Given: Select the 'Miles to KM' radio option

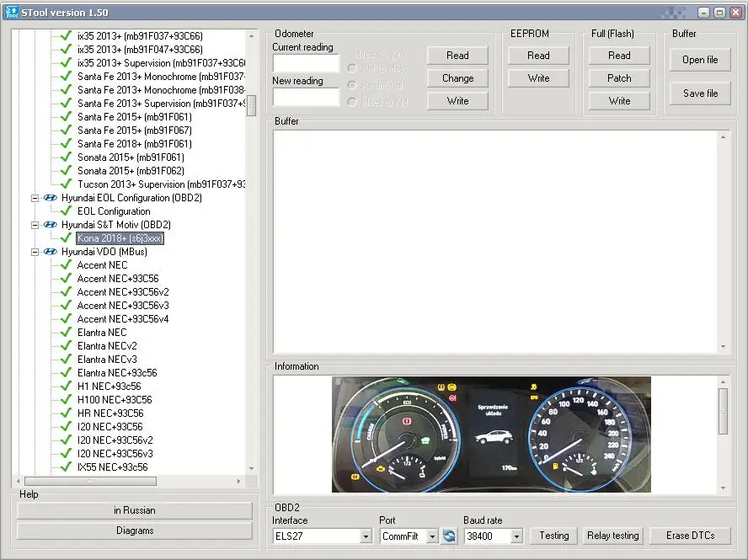Looking at the screenshot, I should [352, 102].
